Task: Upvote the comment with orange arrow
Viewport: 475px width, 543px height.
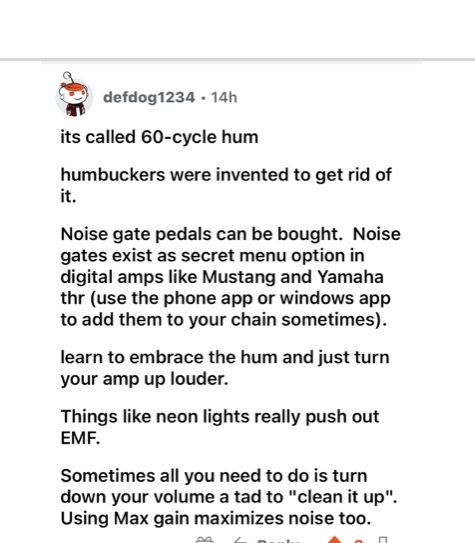Action: (x=334, y=540)
